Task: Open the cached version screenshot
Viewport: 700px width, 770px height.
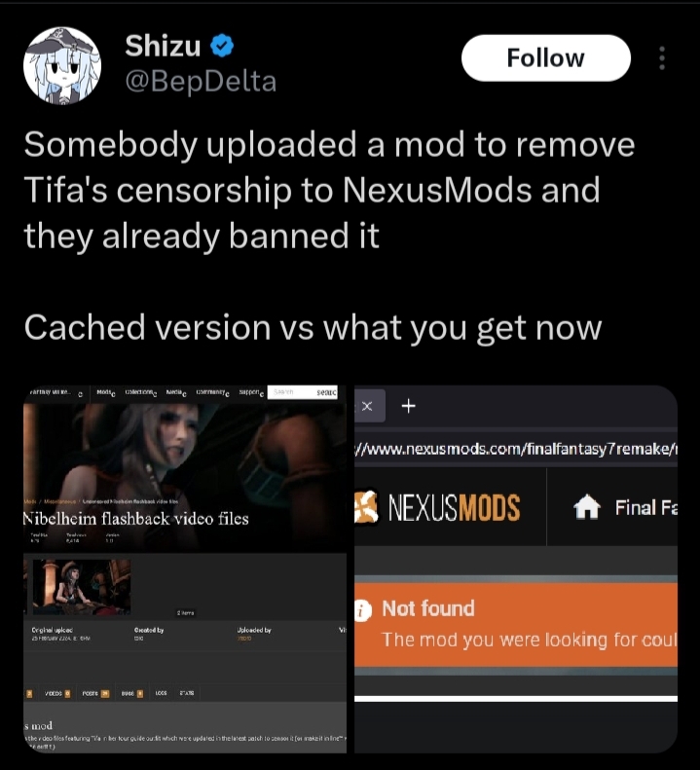Action: coord(185,568)
